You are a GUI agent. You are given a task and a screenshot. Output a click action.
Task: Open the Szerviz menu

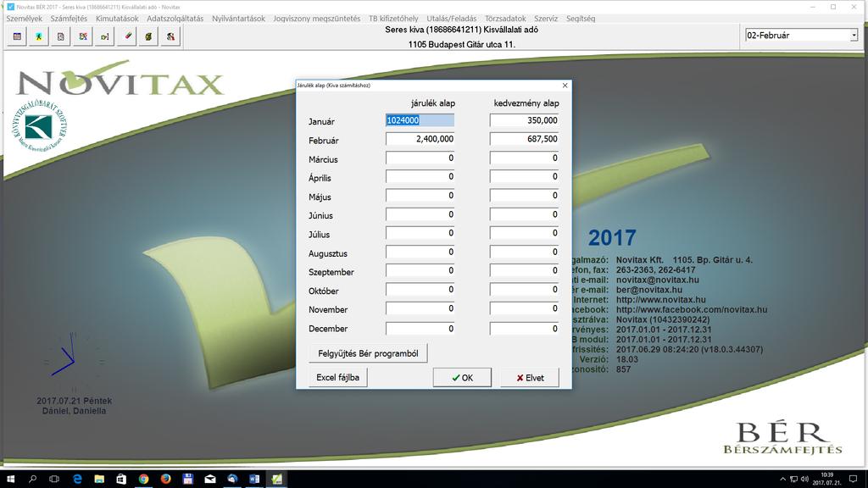pyautogui.click(x=546, y=19)
